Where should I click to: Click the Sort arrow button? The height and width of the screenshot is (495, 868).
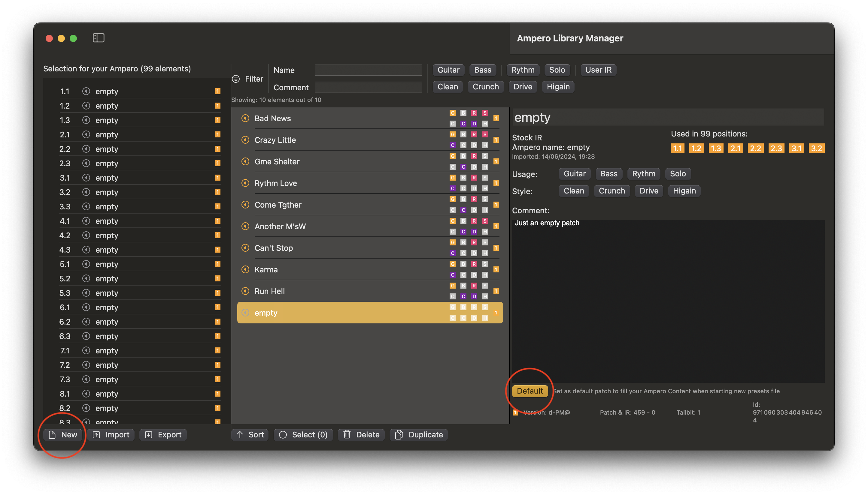pos(250,434)
